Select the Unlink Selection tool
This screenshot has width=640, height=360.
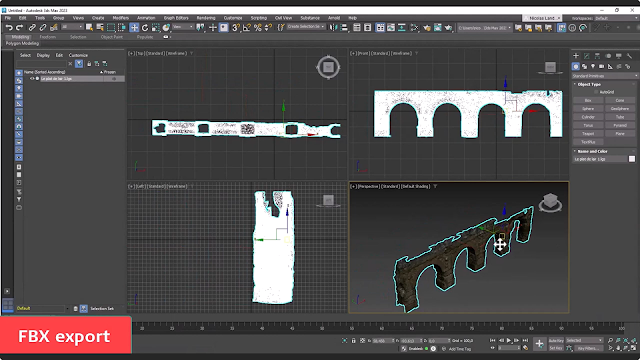click(42, 27)
